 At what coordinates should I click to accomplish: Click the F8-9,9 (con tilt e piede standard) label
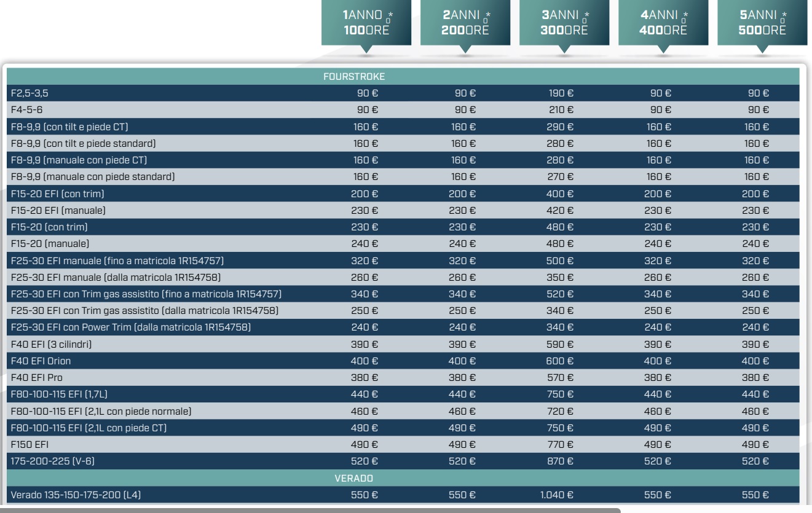83,144
